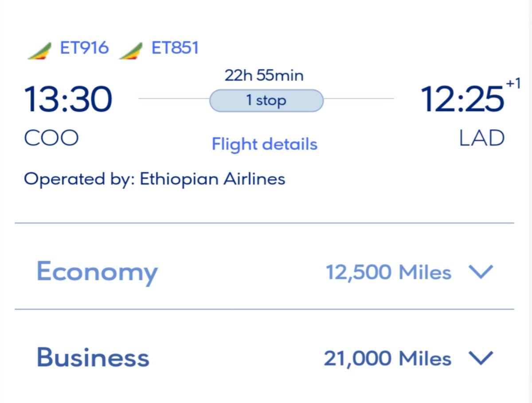The image size is (532, 403).
Task: Open the Flight details link
Action: click(264, 144)
